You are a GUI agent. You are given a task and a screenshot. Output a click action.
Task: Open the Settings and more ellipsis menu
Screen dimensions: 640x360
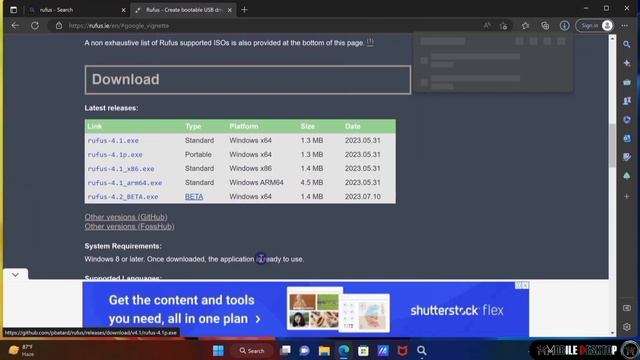pos(624,26)
